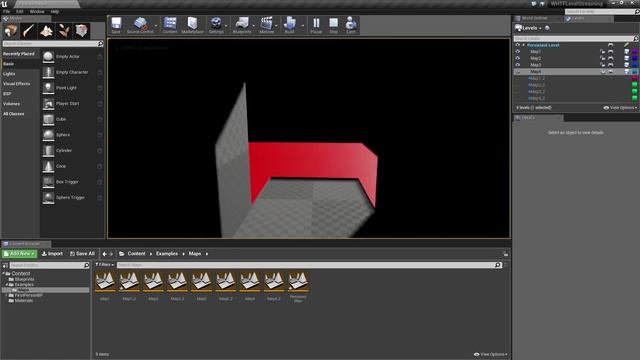This screenshot has width=640, height=360.
Task: Click the Settings toolbar icon
Action: click(x=216, y=23)
